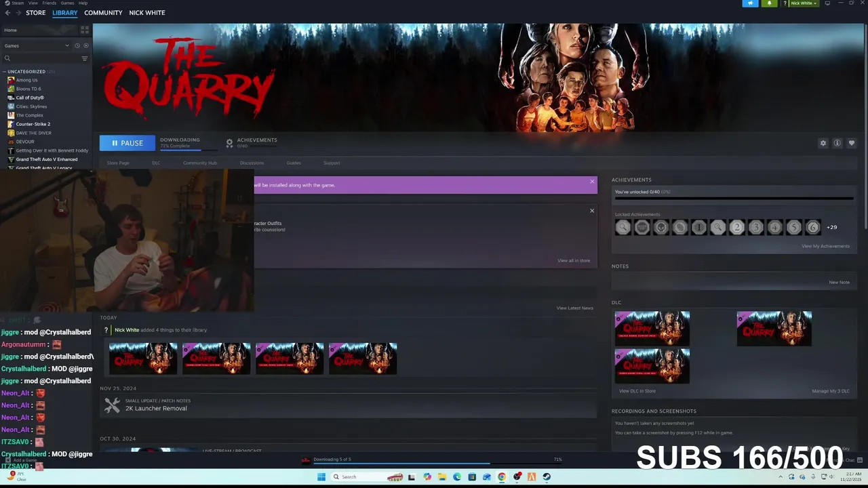The width and height of the screenshot is (868, 488).
Task: Open library advanced filter options icon
Action: coord(85,58)
